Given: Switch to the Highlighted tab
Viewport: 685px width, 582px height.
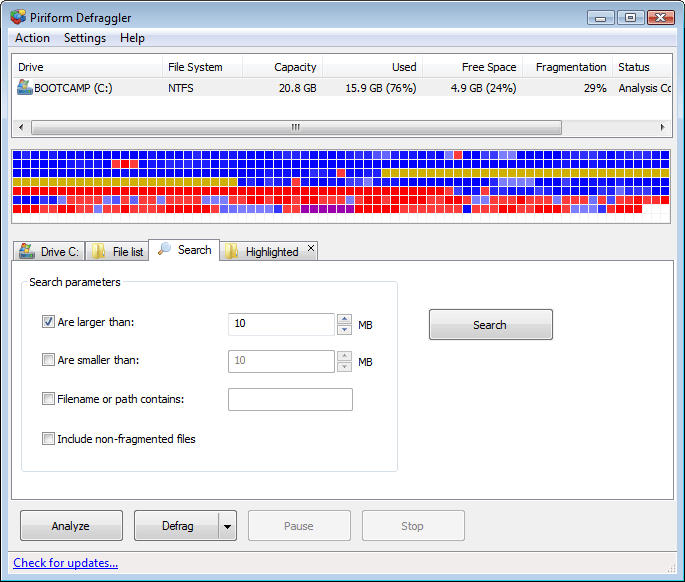Looking at the screenshot, I should (x=268, y=251).
